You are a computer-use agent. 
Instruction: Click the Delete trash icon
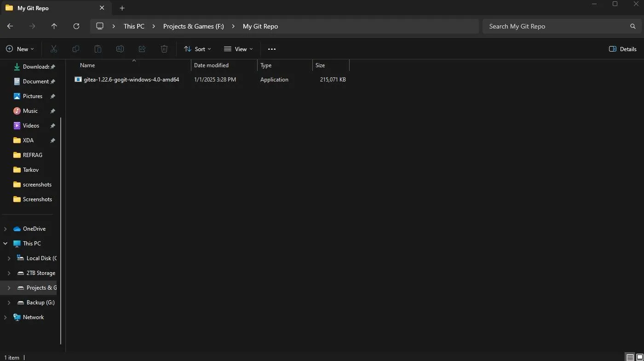click(x=164, y=49)
